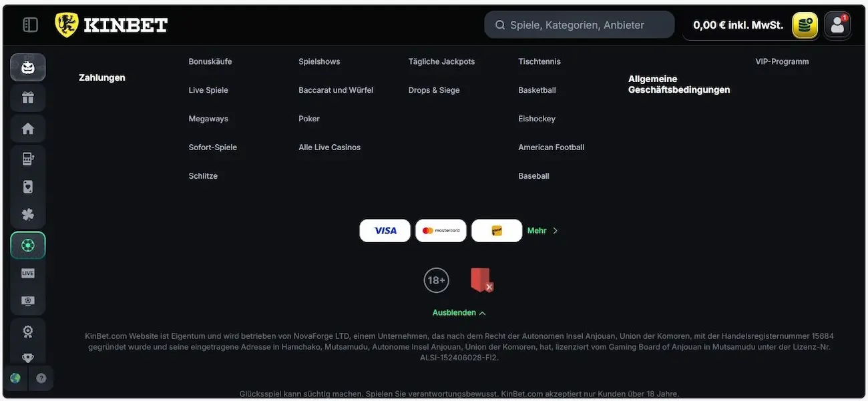868x401 pixels.
Task: Open the Megaways footer link
Action: click(x=208, y=119)
